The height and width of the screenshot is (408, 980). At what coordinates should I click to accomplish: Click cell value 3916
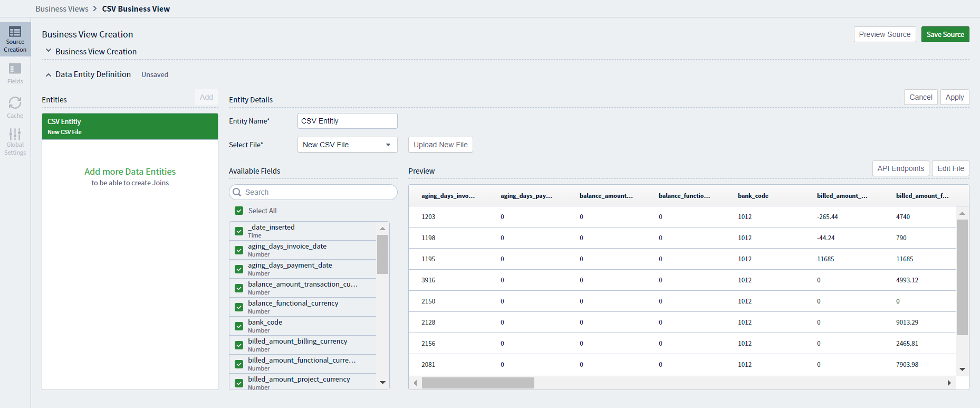[428, 280]
